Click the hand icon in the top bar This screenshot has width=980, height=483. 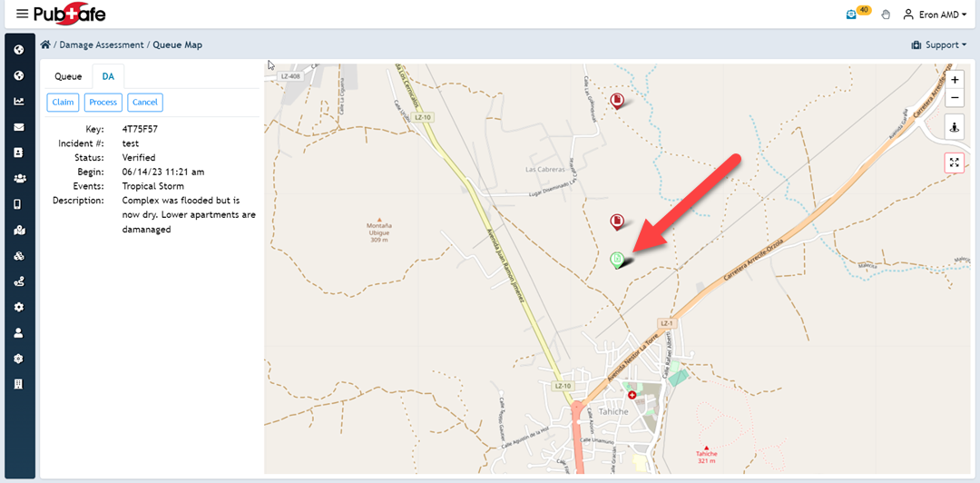886,15
